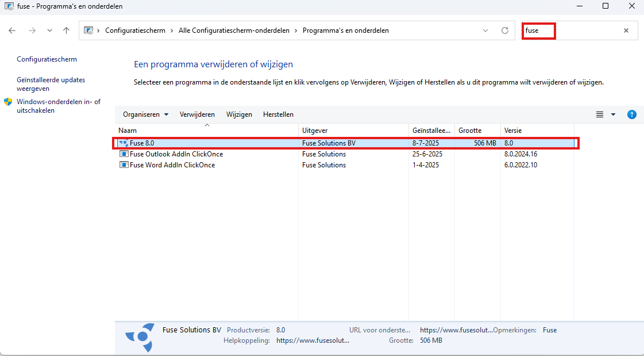Image resolution: width=644 pixels, height=356 pixels.
Task: Click the window title bar Control Panel icon
Action: 9,6
